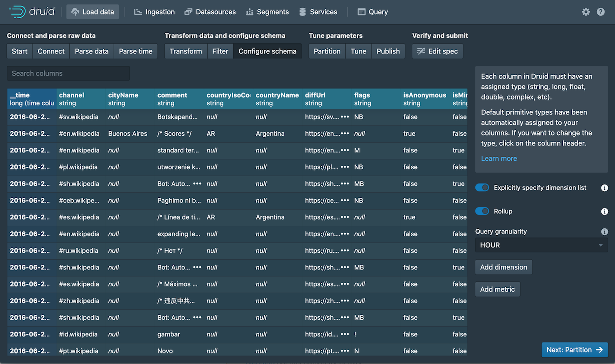
Task: Proceed with Next: Partition button
Action: (x=575, y=350)
